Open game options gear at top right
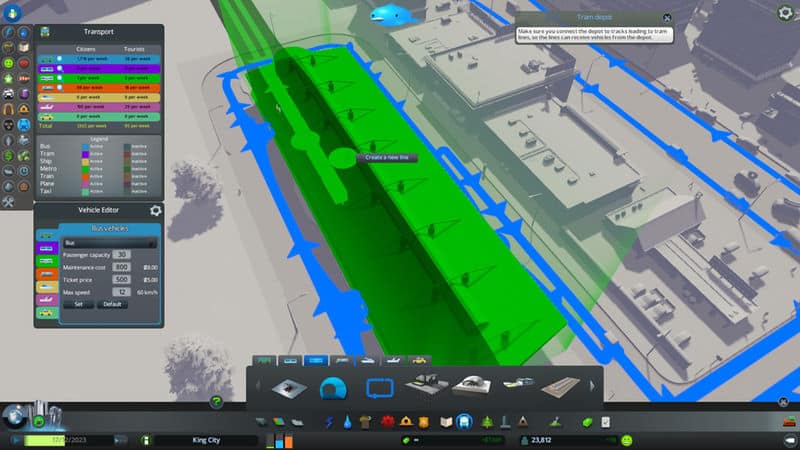800x450 pixels. [x=786, y=13]
